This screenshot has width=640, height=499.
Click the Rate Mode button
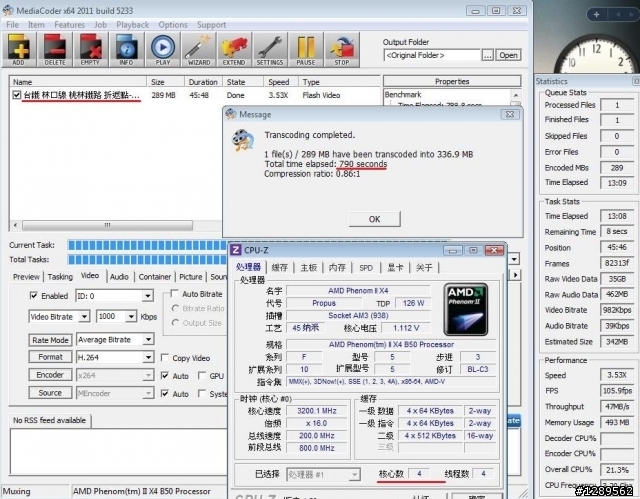click(50, 340)
